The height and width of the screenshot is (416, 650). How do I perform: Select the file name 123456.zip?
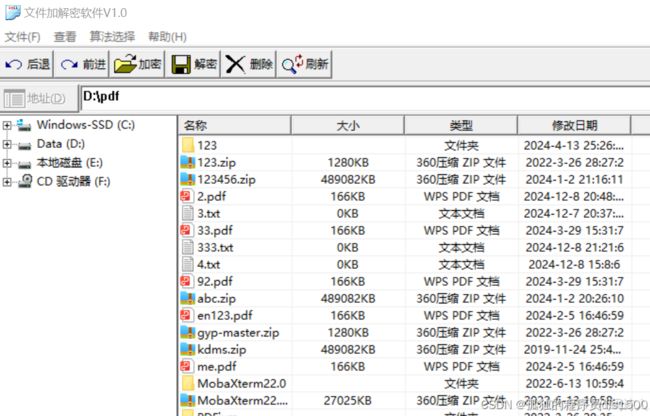click(226, 179)
